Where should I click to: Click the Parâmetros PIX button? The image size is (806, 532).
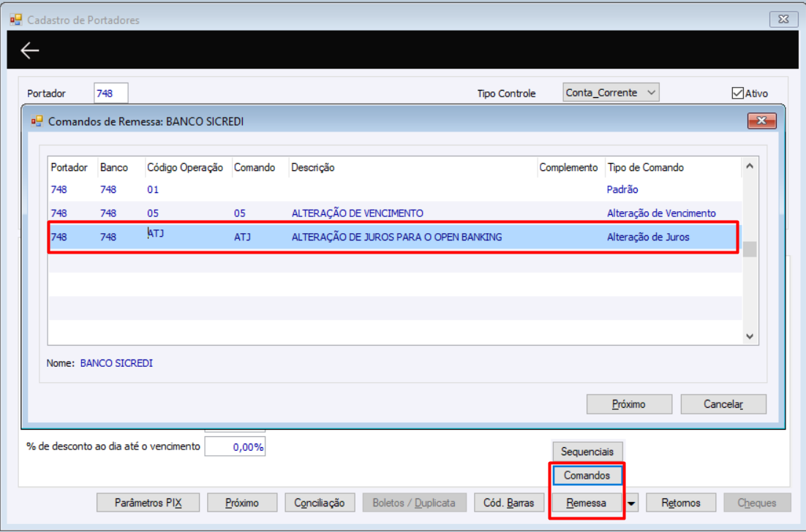click(x=148, y=503)
